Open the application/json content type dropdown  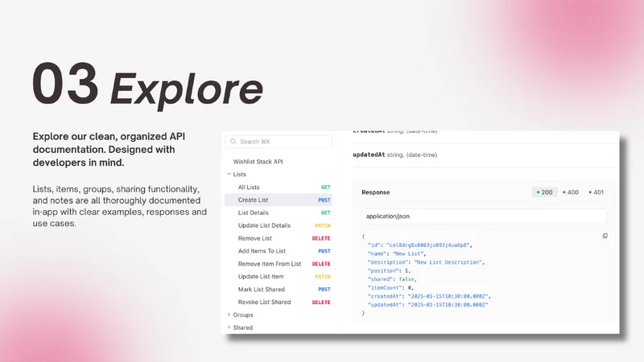484,216
